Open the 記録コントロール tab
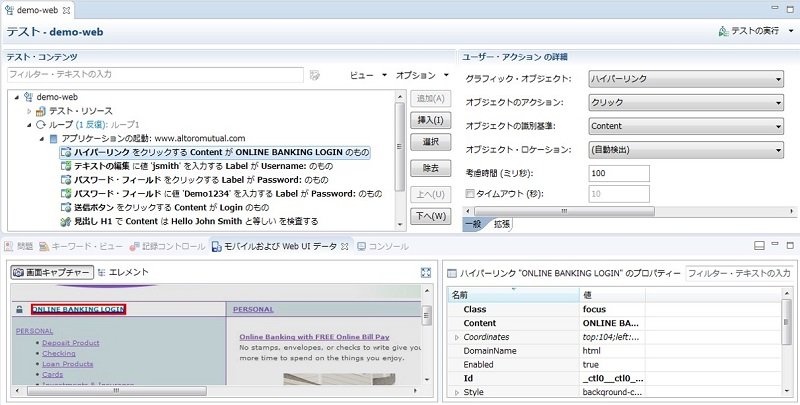 (x=167, y=246)
